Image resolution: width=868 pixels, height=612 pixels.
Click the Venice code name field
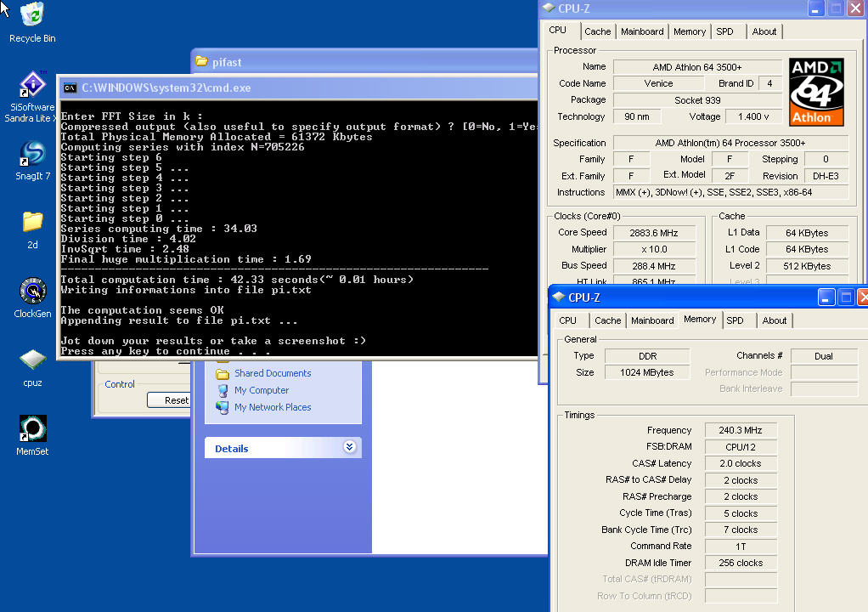[x=658, y=83]
